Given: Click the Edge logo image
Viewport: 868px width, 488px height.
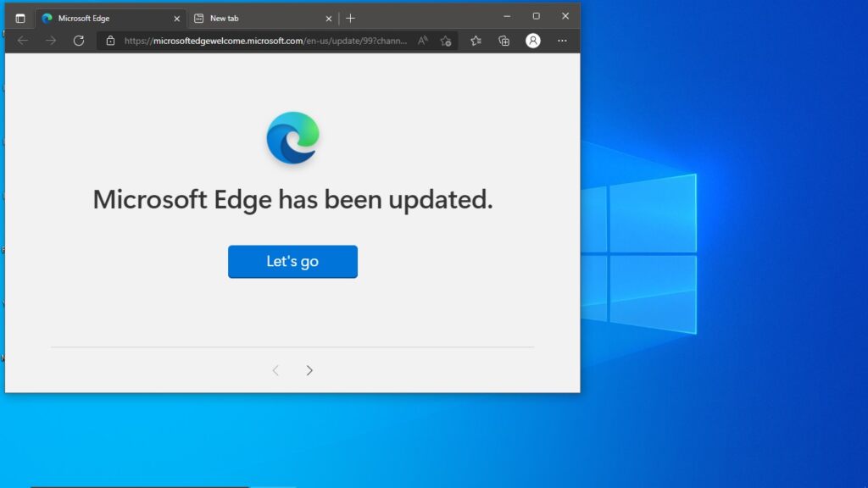Looking at the screenshot, I should pyautogui.click(x=292, y=138).
